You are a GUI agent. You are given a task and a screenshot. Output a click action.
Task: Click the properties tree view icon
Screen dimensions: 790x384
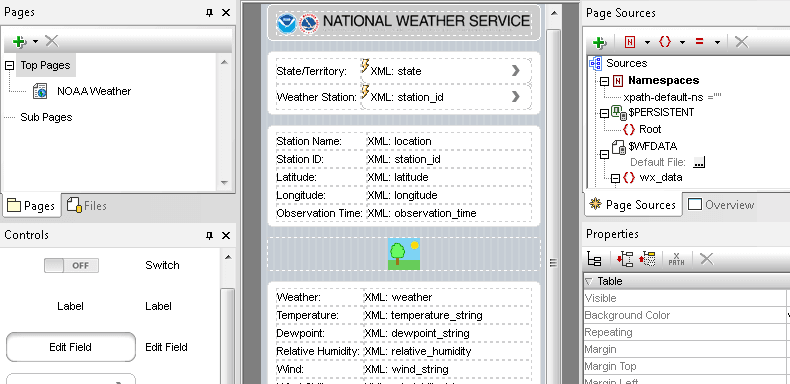click(x=595, y=259)
